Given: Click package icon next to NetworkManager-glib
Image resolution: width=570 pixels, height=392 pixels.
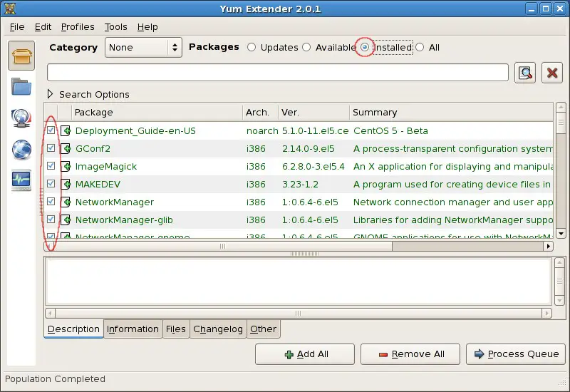Looking at the screenshot, I should 66,220.
